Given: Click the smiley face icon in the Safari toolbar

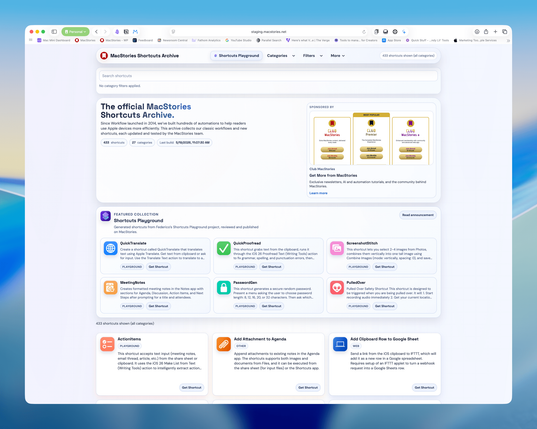Looking at the screenshot, I should [x=477, y=31].
